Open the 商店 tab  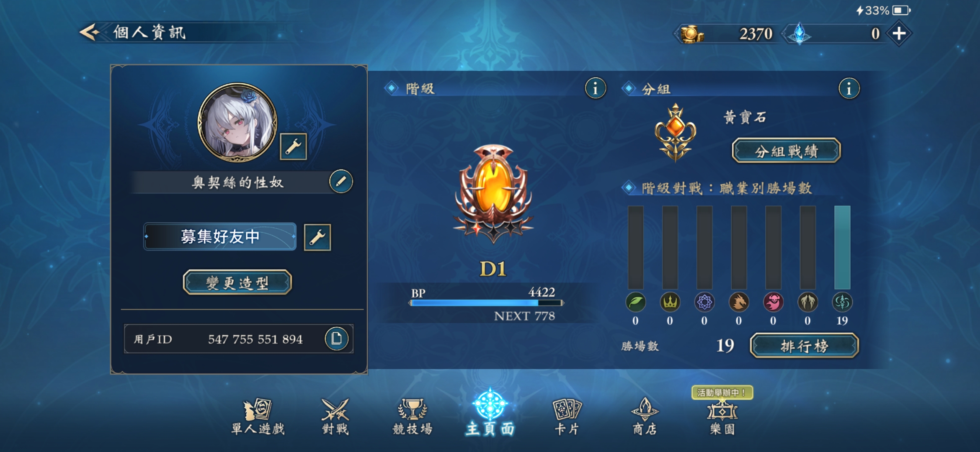coord(645,417)
